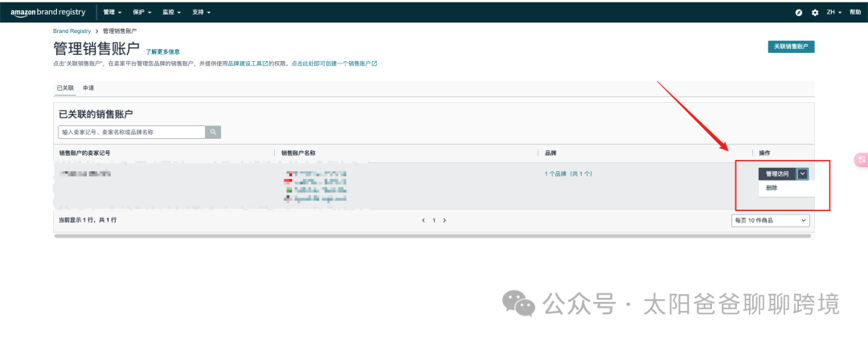Click the horizontal scrollbar under table
Viewport: 868px width, 339px height.
tap(433, 235)
